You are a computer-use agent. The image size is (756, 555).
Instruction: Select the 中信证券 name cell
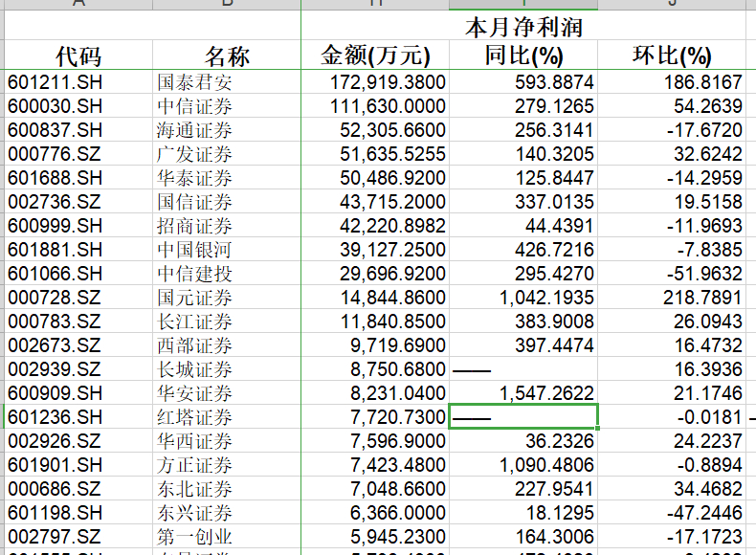(x=227, y=106)
